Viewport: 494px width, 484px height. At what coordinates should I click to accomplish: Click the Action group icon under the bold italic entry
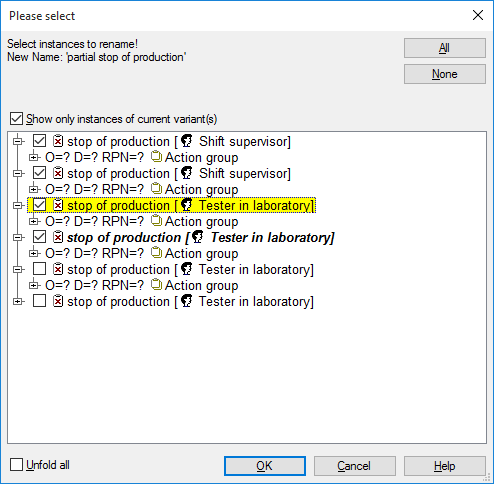[x=156, y=253]
